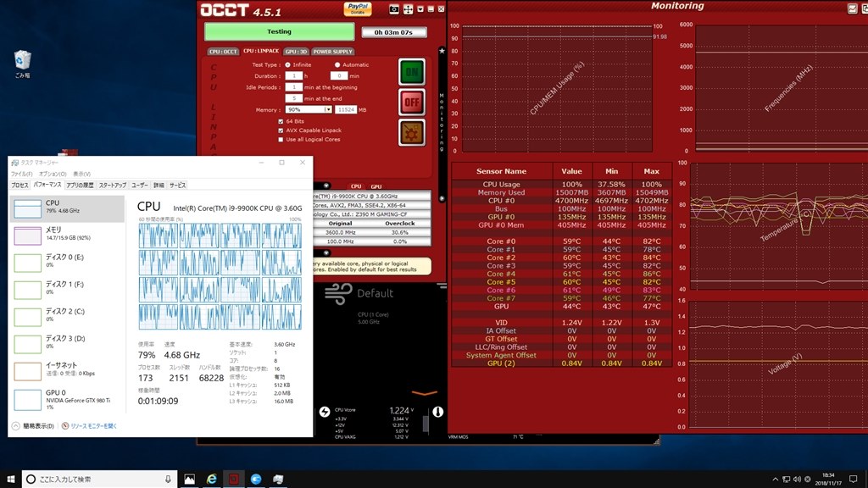Open the ファイル(F) menu in Task Manager
Viewport: 868px width, 488px height.
(21, 174)
